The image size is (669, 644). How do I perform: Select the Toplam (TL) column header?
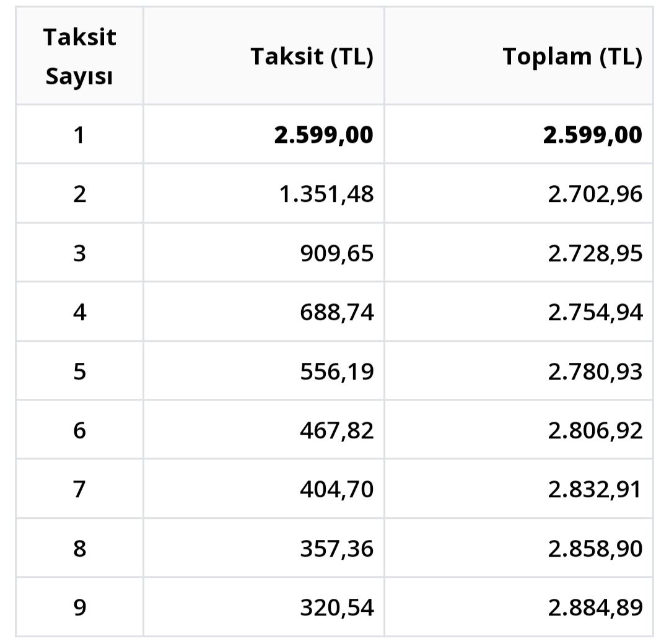click(x=572, y=56)
